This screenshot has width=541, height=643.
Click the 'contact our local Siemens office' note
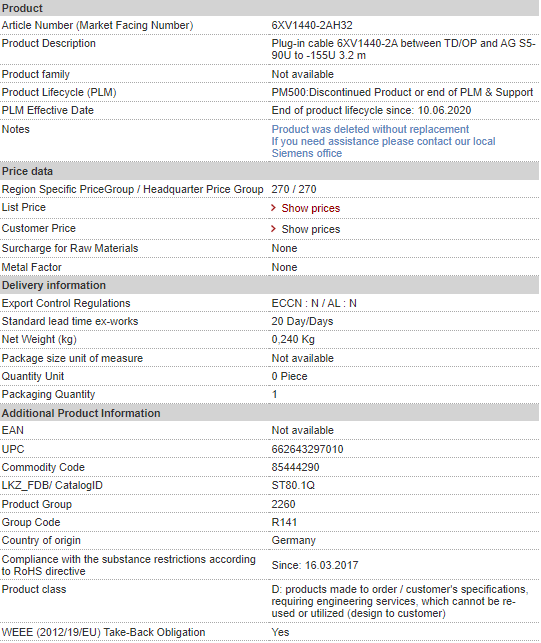click(x=383, y=147)
